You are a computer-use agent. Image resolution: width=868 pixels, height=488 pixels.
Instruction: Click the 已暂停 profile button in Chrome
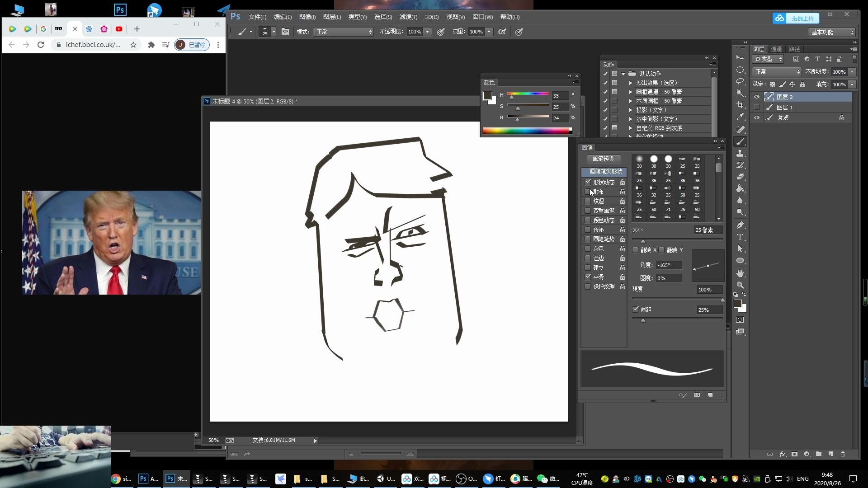pos(192,45)
